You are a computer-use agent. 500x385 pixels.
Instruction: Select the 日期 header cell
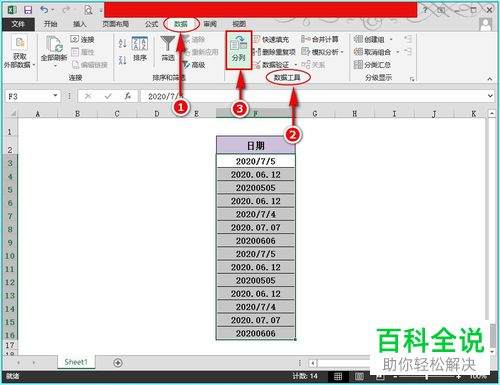pos(256,145)
